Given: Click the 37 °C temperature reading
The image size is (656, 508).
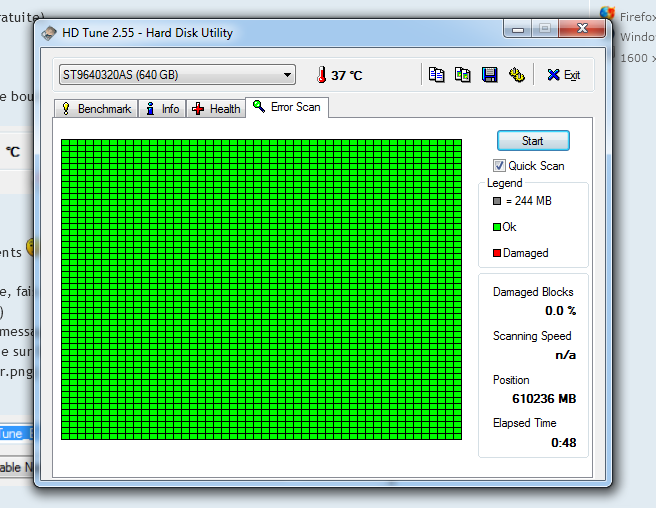Looking at the screenshot, I should [x=346, y=76].
